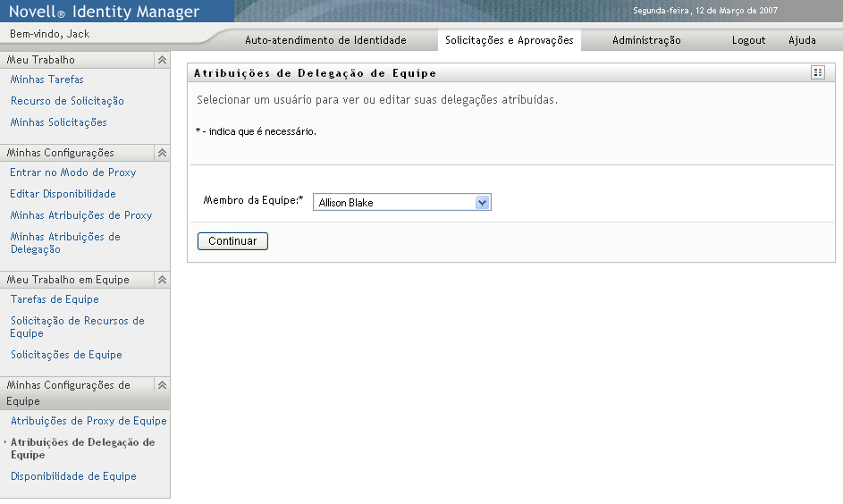Click the Logout link
The height and width of the screenshot is (504, 843).
[x=748, y=40]
